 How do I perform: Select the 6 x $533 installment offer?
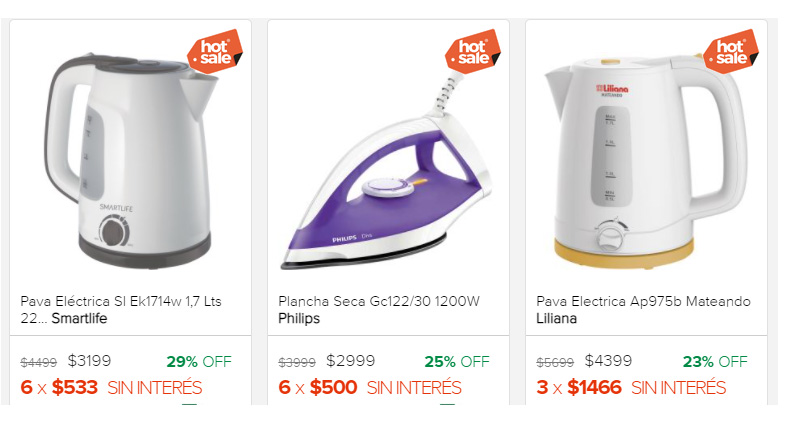point(111,388)
